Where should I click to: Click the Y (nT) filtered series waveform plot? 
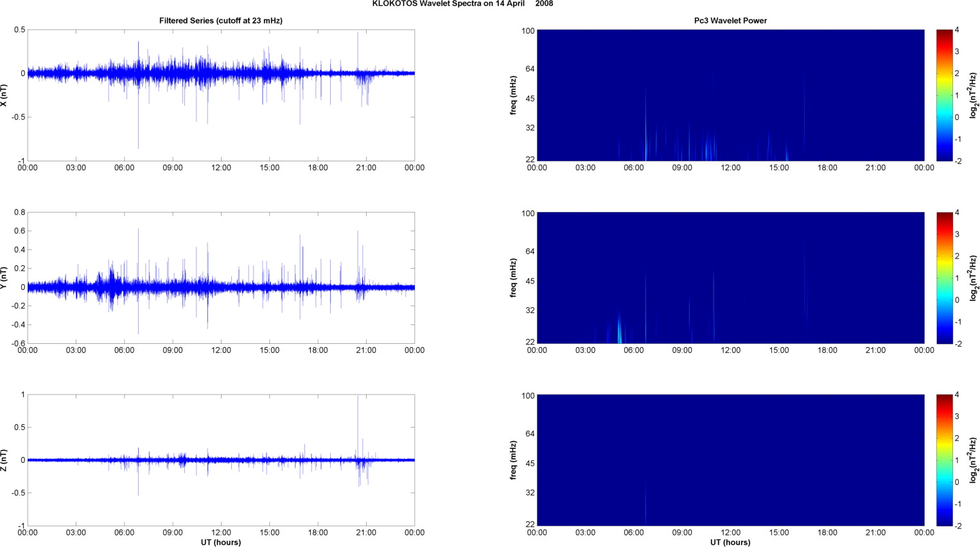point(221,278)
